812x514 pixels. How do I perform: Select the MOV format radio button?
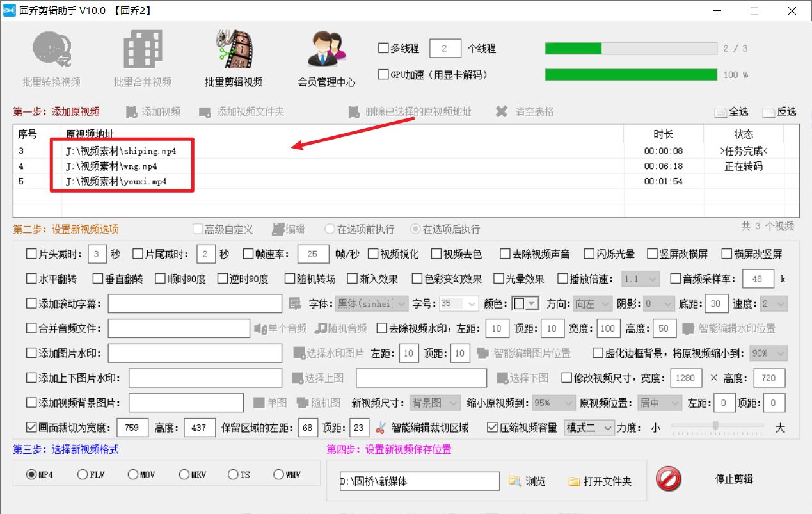point(133,475)
